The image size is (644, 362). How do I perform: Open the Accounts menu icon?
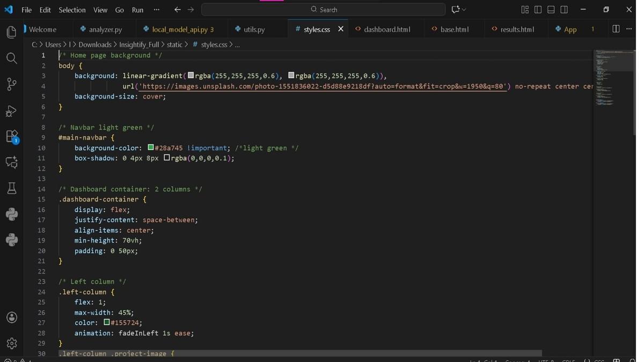point(11,317)
